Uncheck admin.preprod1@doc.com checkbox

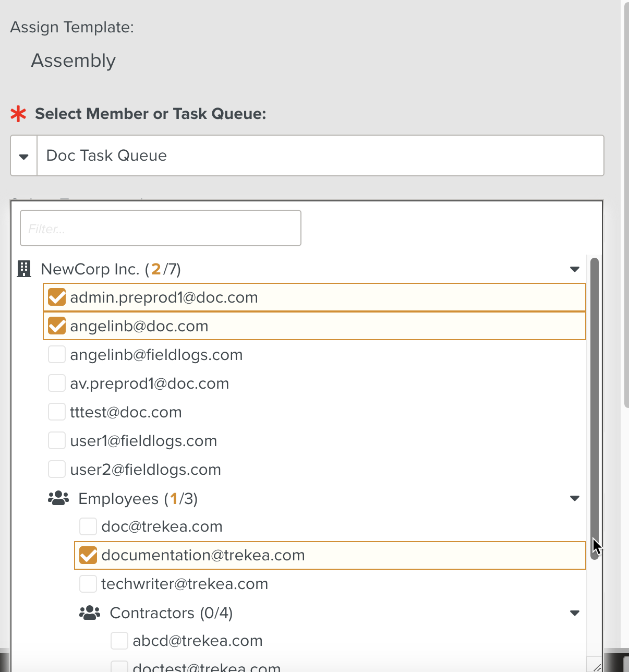coord(57,297)
